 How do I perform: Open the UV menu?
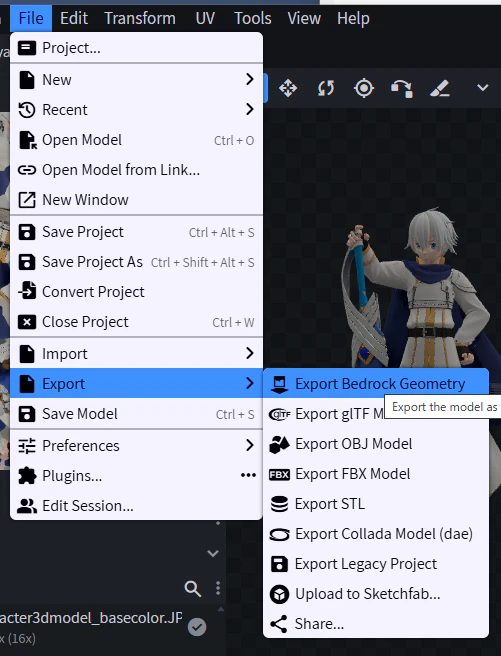205,18
